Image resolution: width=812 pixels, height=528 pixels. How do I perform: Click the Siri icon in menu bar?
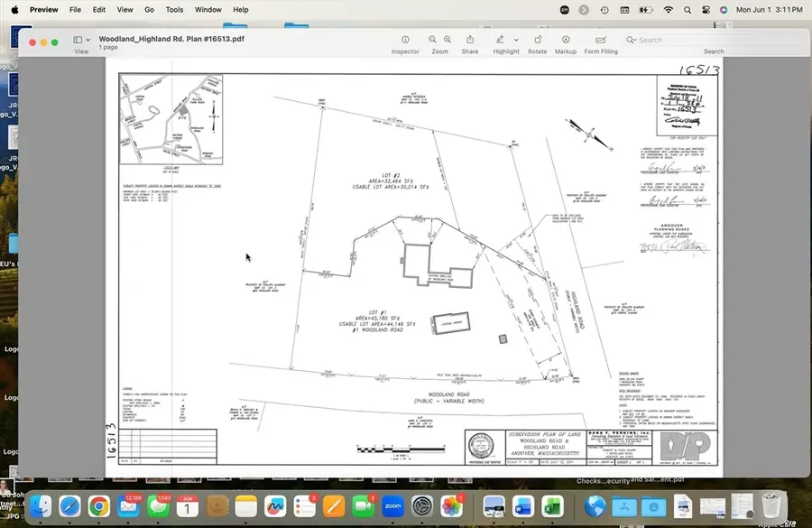coord(724,9)
